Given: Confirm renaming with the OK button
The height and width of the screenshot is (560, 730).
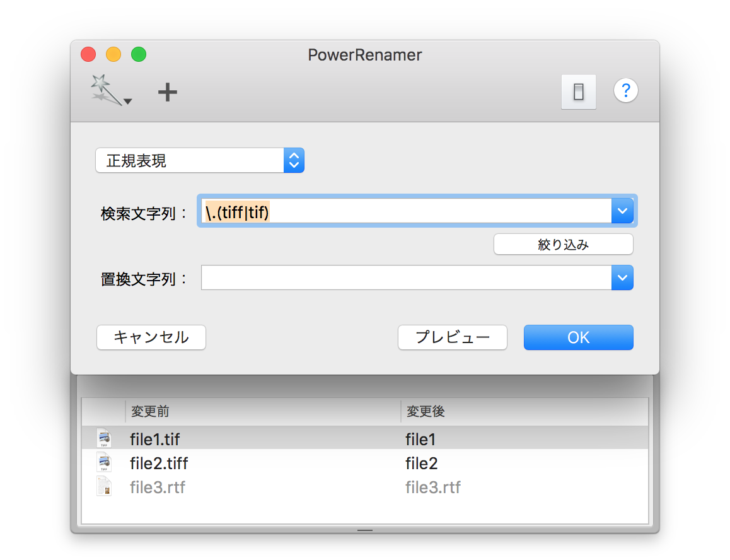Looking at the screenshot, I should point(578,337).
